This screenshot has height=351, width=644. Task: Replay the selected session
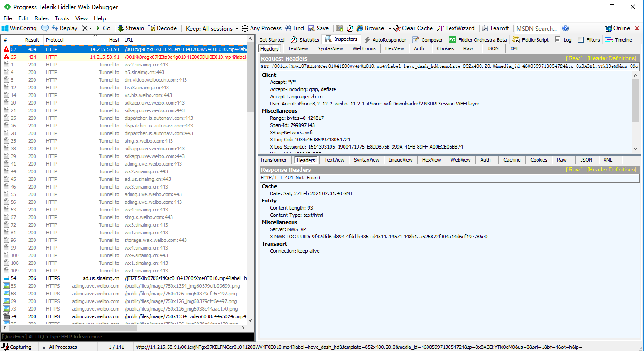[x=64, y=28]
